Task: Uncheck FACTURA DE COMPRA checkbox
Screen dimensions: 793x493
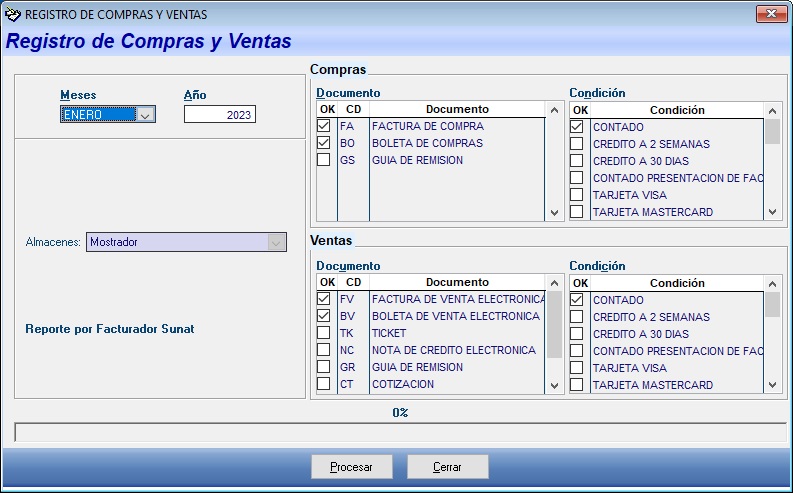Action: 324,127
